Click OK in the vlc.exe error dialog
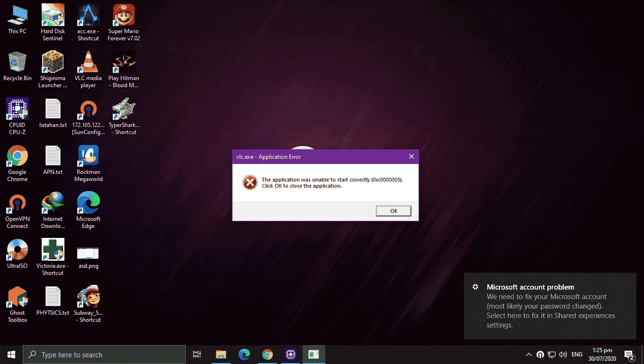This screenshot has width=644, height=364. pos(394,211)
